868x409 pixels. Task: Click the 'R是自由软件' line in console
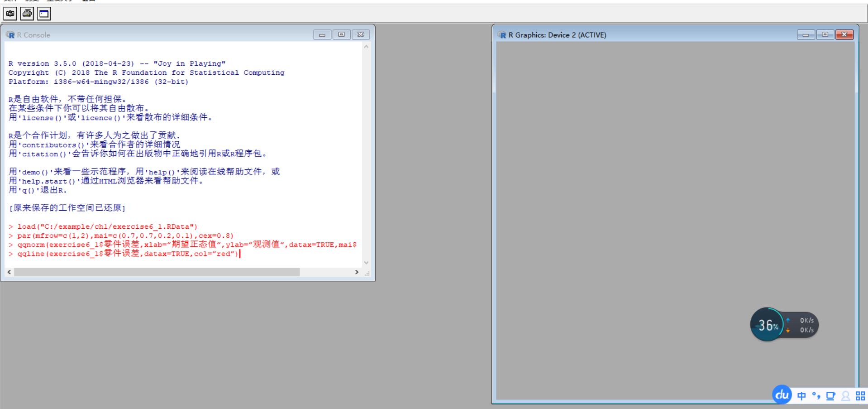click(x=67, y=99)
